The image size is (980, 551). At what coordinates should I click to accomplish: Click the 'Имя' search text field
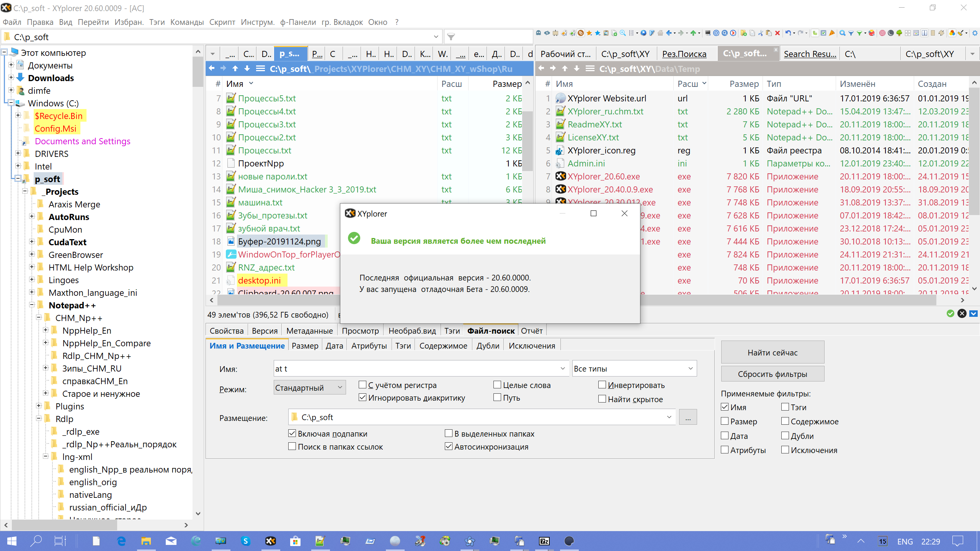click(x=415, y=368)
